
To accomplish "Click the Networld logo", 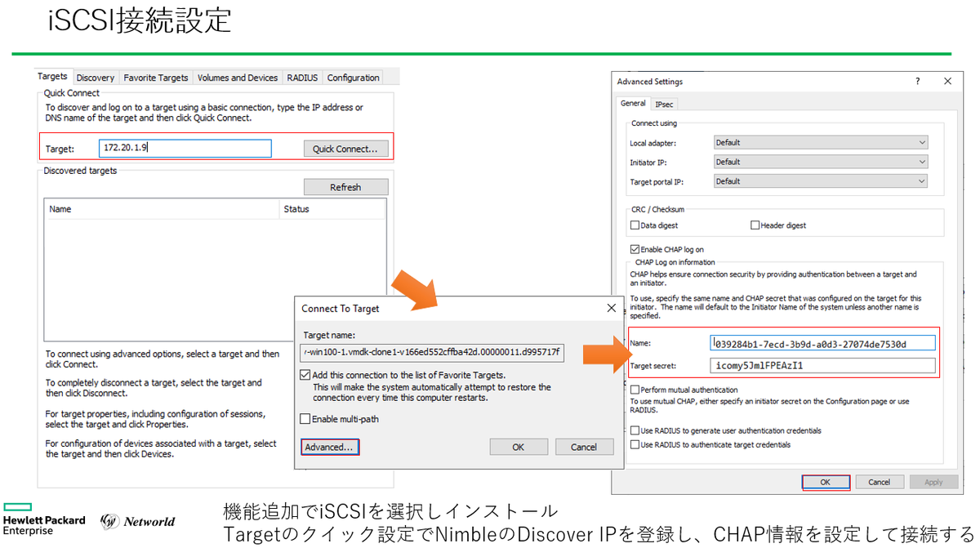I will pyautogui.click(x=137, y=521).
